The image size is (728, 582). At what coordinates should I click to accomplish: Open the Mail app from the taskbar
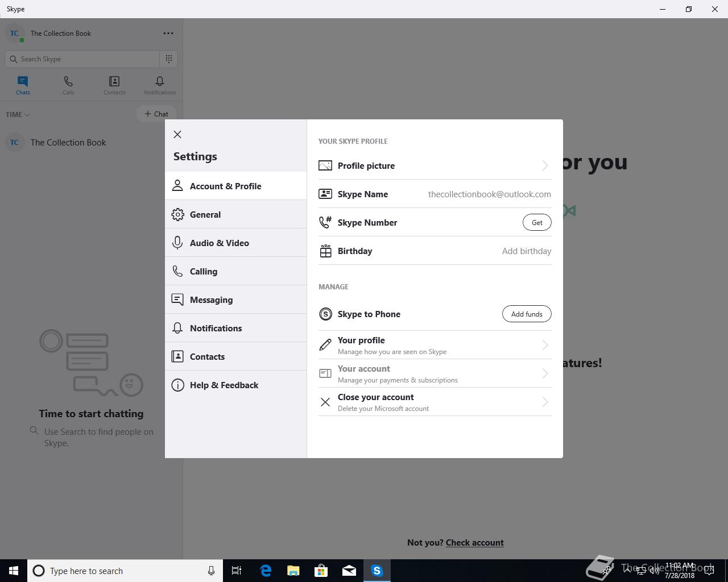coord(349,571)
